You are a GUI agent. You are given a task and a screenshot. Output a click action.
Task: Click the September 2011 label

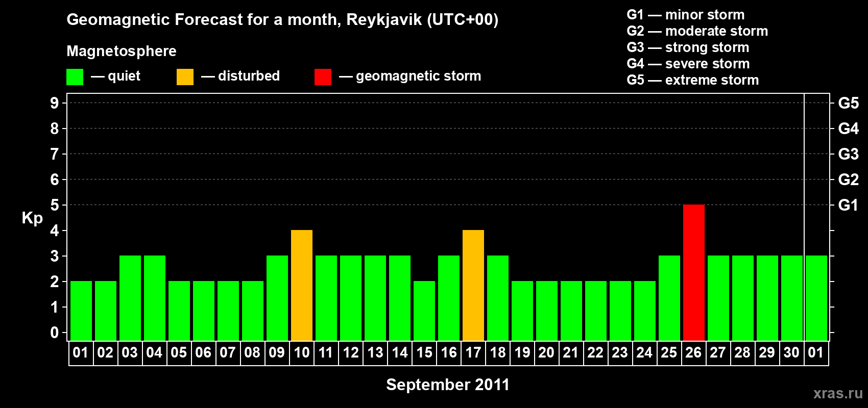coord(448,385)
